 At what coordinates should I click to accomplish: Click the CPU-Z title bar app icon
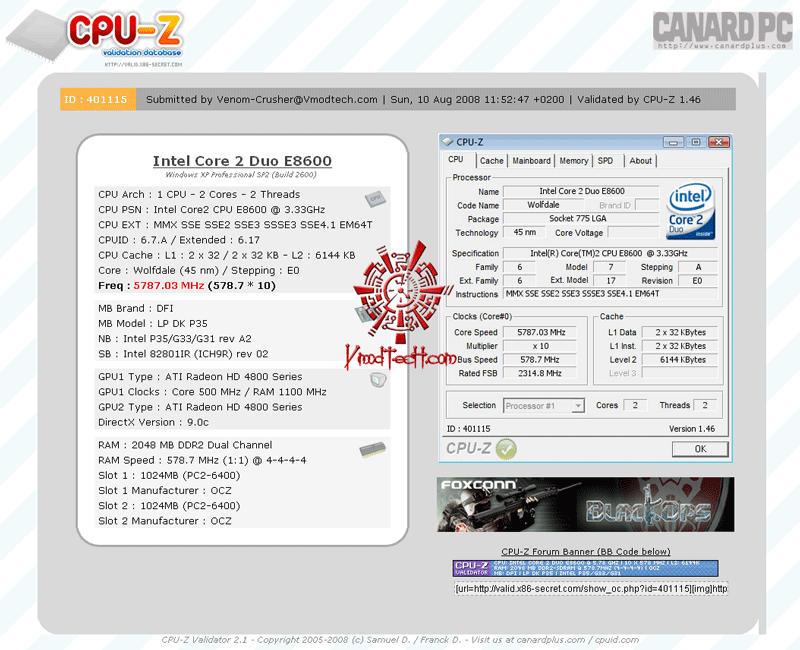pos(447,142)
